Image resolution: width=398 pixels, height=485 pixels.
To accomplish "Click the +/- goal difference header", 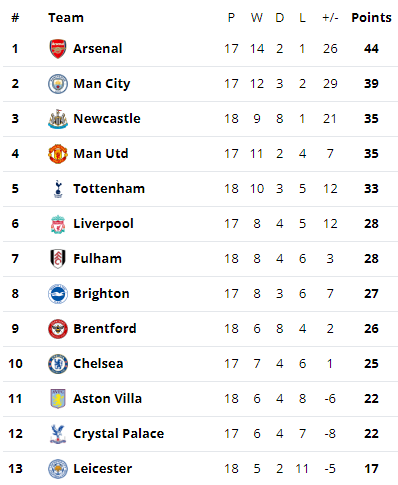I will 330,17.
